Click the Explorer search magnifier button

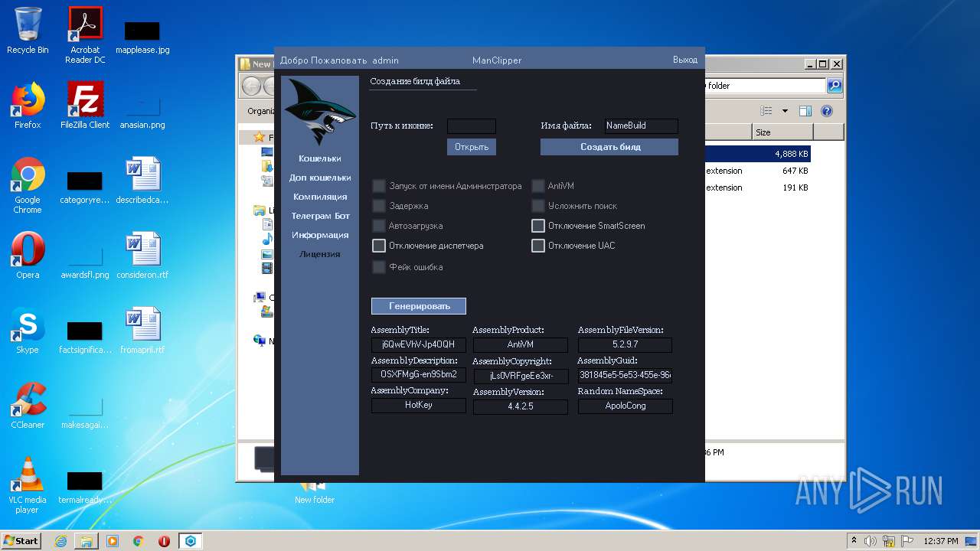click(835, 86)
